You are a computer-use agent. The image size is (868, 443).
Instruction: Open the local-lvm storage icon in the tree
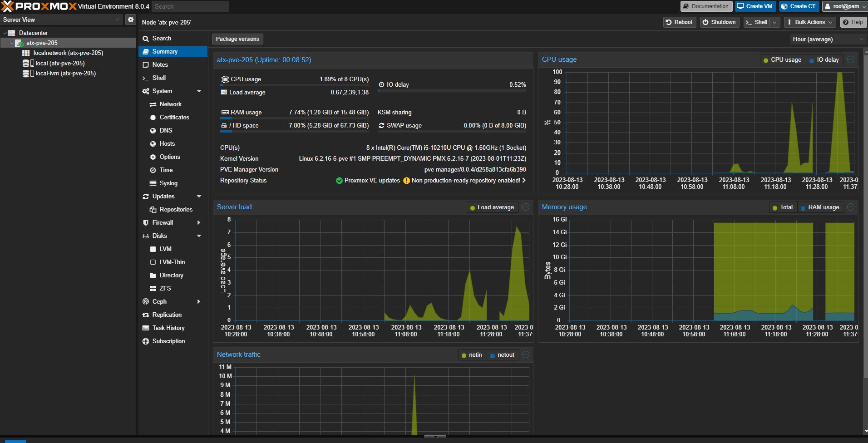pos(26,74)
